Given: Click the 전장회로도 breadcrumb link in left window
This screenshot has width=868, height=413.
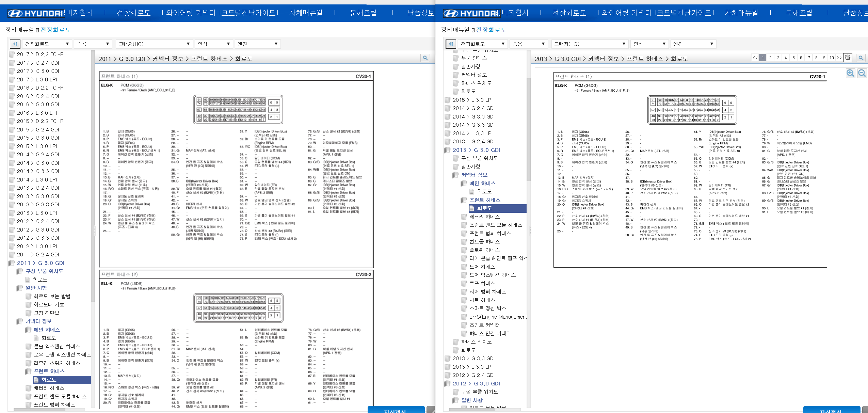Looking at the screenshot, I should tap(55, 30).
